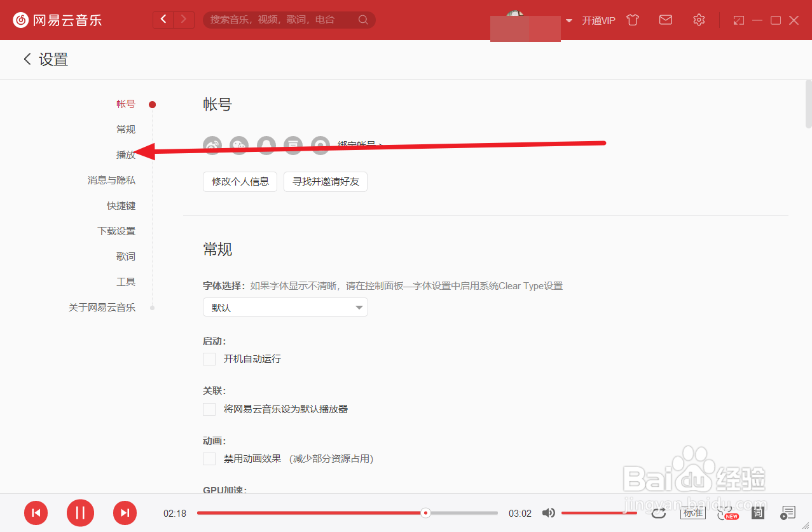Screen dimensions: 812x532
Task: Open the messages envelope icon
Action: pos(666,20)
